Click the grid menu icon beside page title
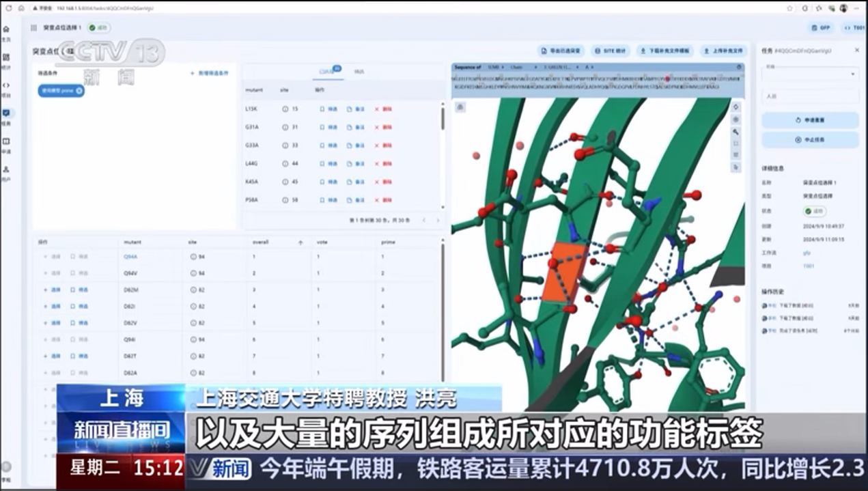The height and width of the screenshot is (491, 868). (x=33, y=28)
